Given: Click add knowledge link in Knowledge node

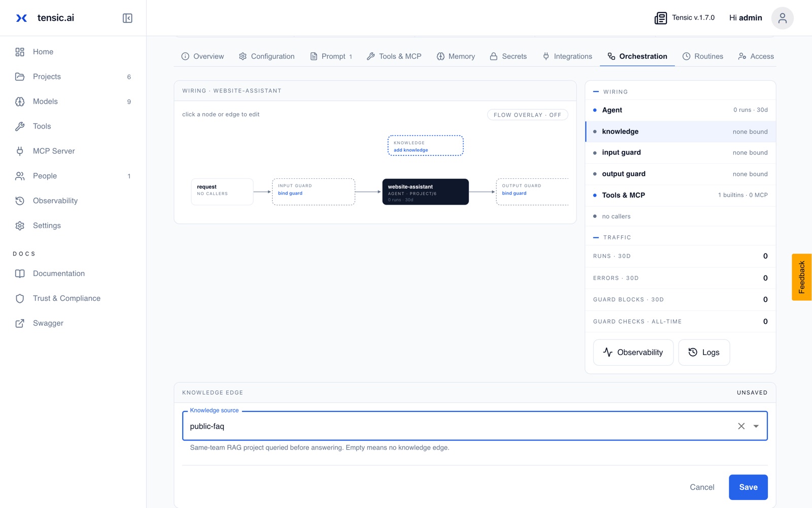Looking at the screenshot, I should coord(411,150).
